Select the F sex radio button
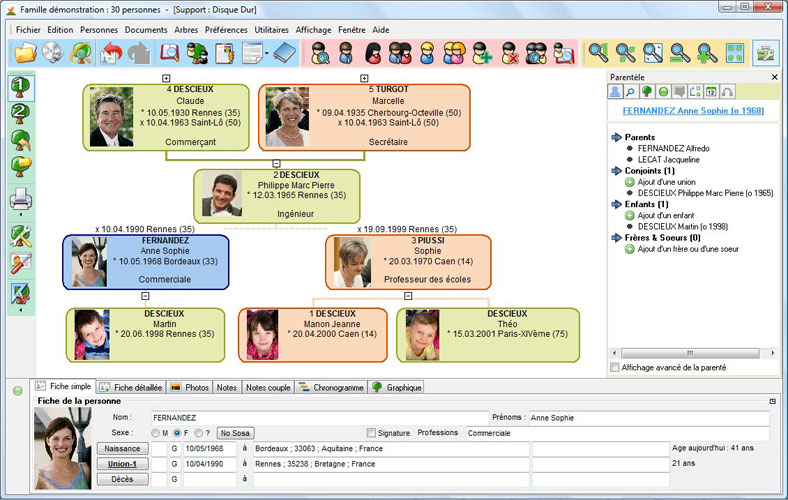The image size is (788, 500). pyautogui.click(x=177, y=433)
